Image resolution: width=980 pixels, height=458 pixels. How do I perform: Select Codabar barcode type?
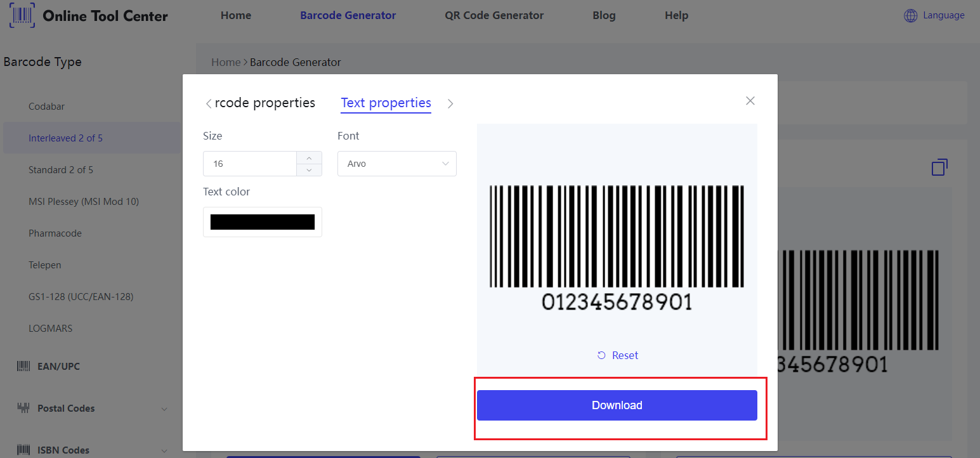click(46, 107)
